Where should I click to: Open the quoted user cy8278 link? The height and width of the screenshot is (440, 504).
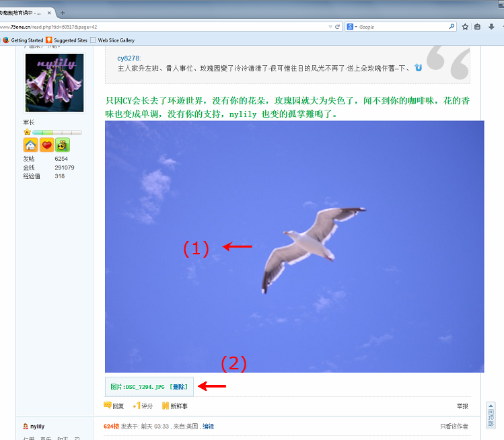pos(129,58)
